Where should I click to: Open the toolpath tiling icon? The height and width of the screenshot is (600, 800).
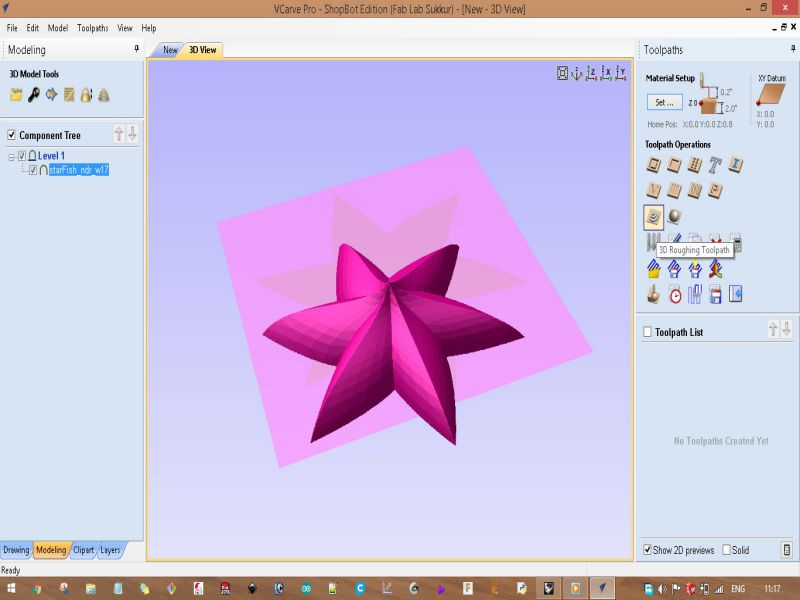694,294
